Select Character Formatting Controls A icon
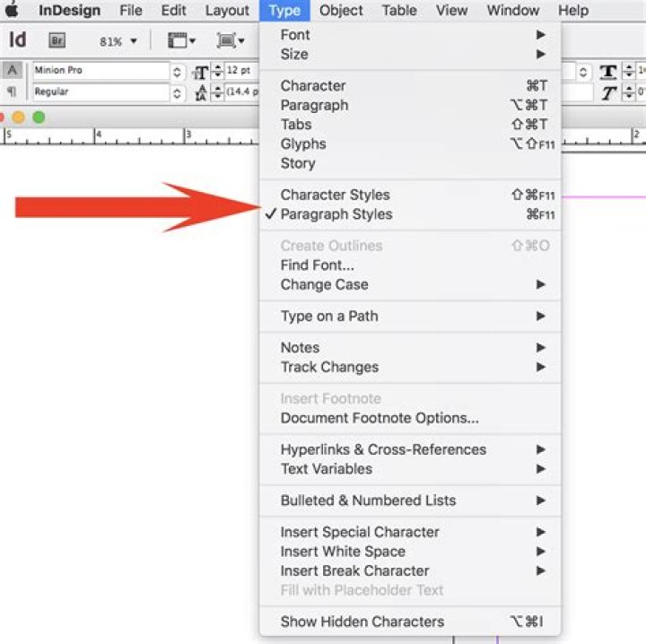Image resolution: width=646 pixels, height=644 pixels. [12, 70]
